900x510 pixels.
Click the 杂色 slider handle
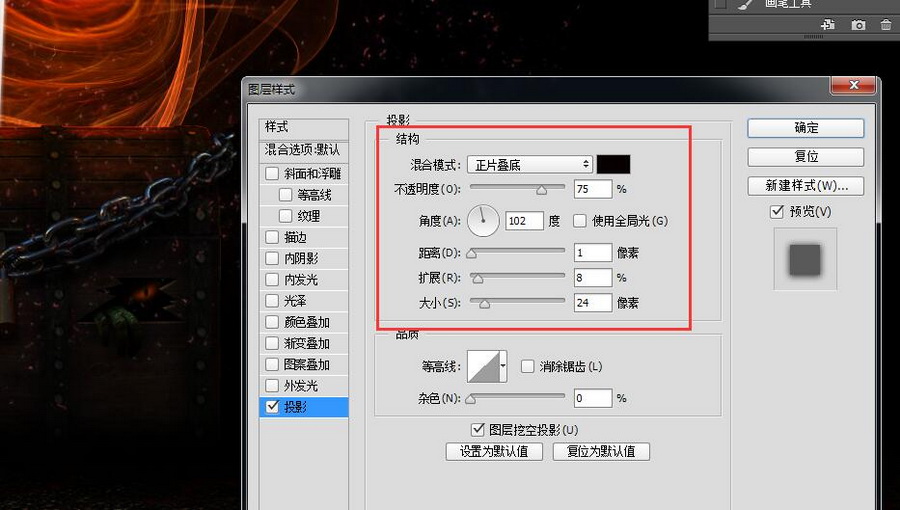(x=471, y=399)
